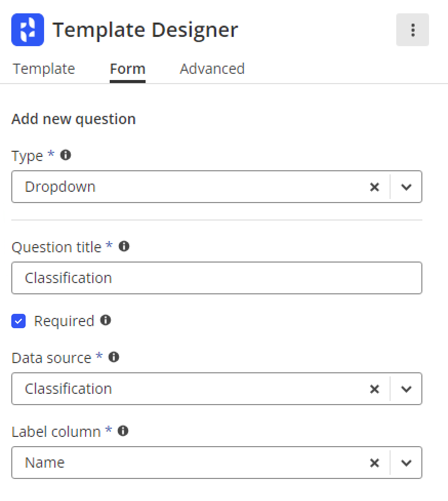Switch to the Template tab
Screen dimensions: 448x501
44,69
